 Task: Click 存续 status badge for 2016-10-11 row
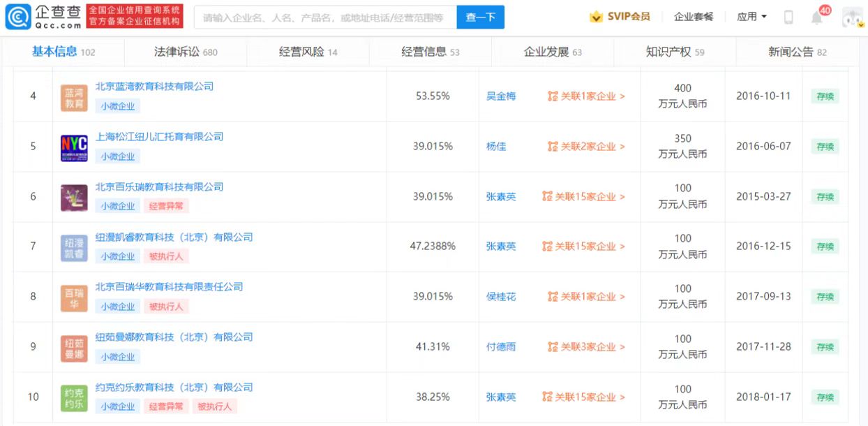[825, 96]
